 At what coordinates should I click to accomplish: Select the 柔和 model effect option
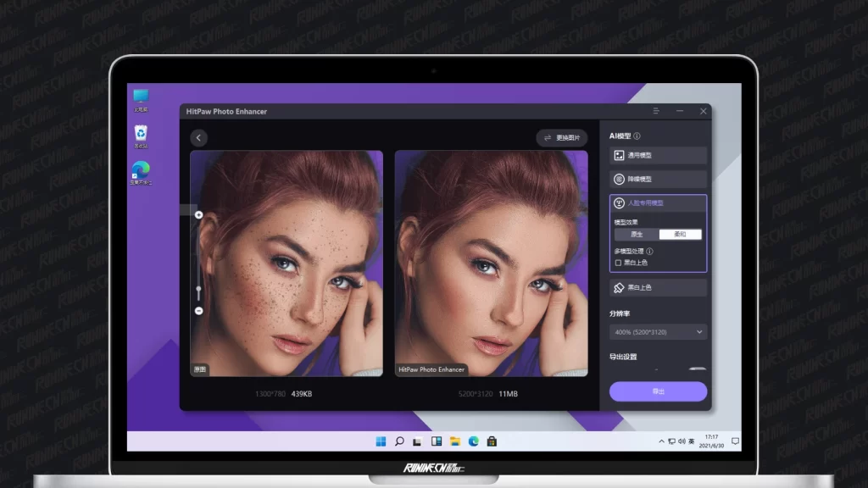tap(680, 234)
